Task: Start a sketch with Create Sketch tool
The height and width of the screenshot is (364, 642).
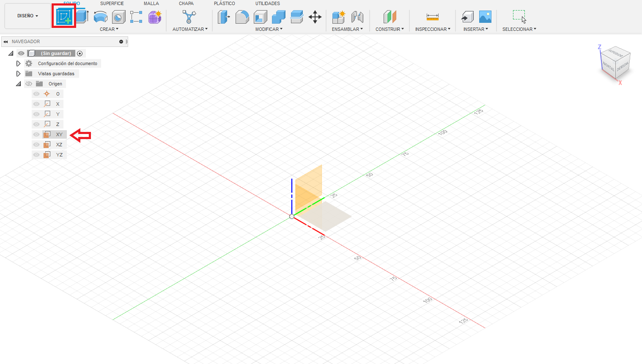Action: pos(64,16)
